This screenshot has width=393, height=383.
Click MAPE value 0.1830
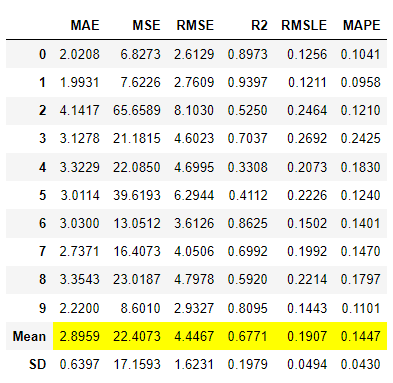[360, 167]
